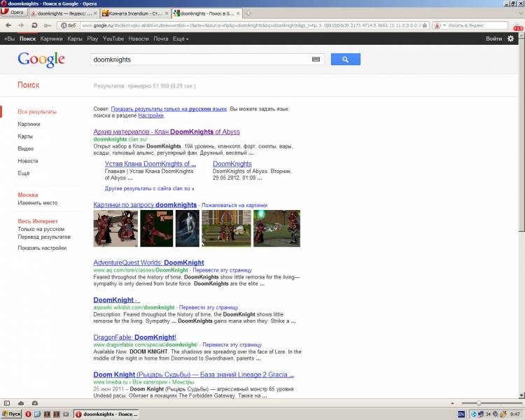Open 'Устав Клана DoomKnights of ...' sublink

pos(150,164)
